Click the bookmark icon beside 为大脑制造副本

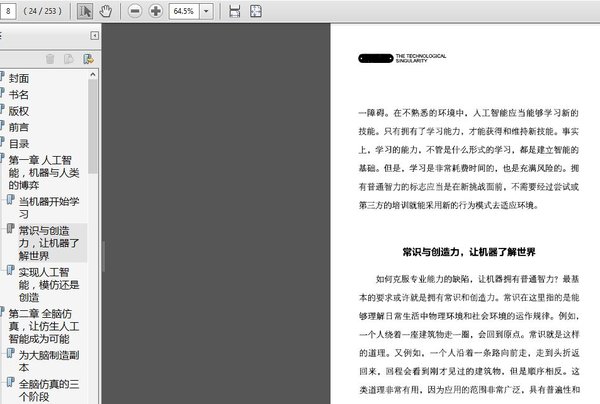tap(11, 353)
